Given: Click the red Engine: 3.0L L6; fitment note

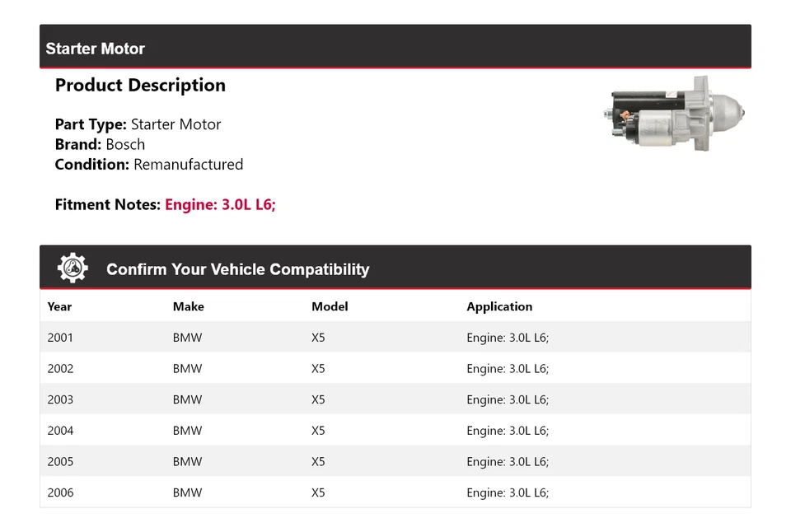Looking at the screenshot, I should click(221, 205).
